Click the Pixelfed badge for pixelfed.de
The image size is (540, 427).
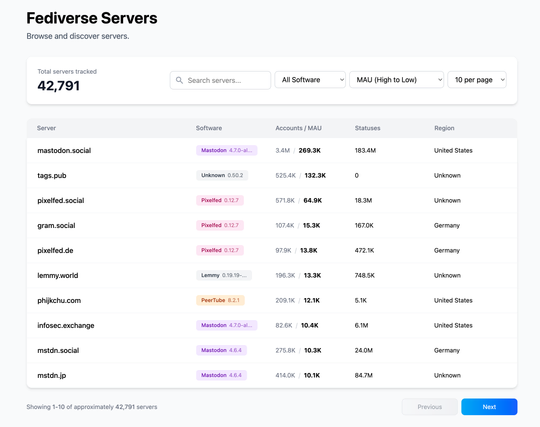tap(220, 250)
